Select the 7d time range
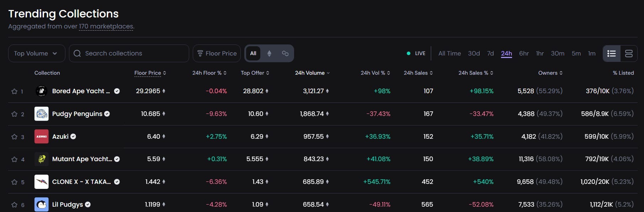 (490, 53)
